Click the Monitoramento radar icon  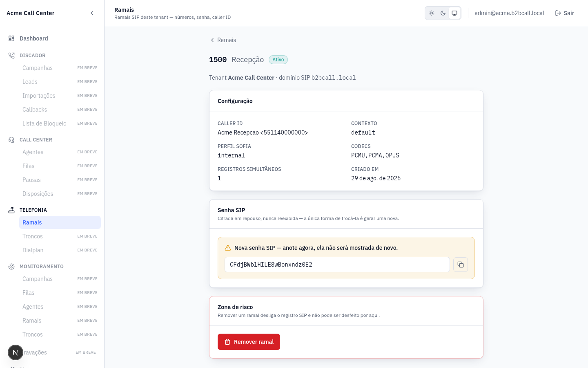pos(11,267)
